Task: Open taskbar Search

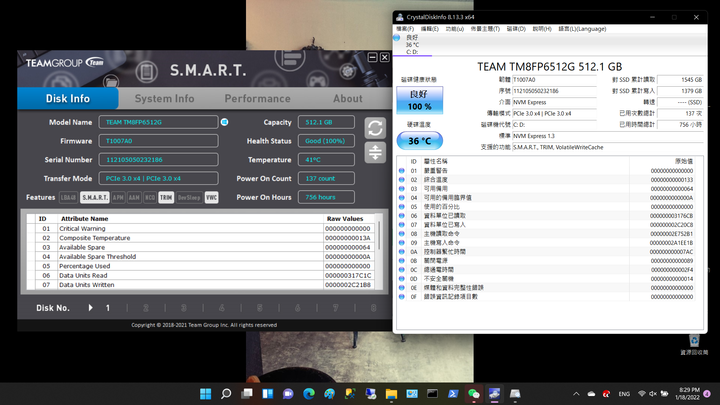Action: (x=226, y=394)
